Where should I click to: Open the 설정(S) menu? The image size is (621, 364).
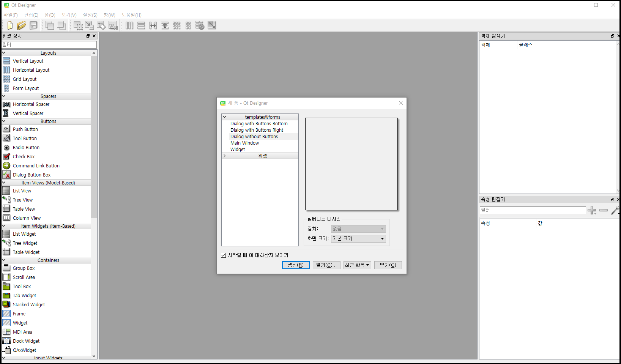(90, 15)
